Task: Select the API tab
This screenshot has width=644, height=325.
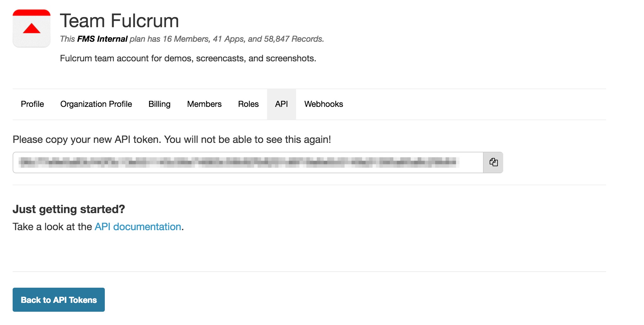Action: [281, 104]
